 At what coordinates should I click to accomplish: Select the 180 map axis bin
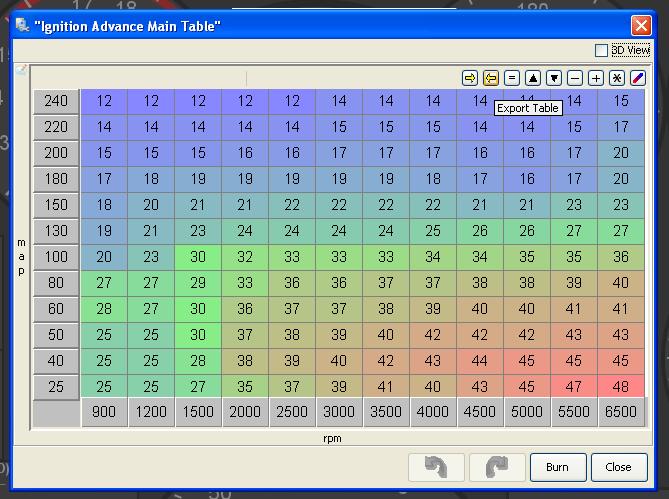tap(56, 179)
